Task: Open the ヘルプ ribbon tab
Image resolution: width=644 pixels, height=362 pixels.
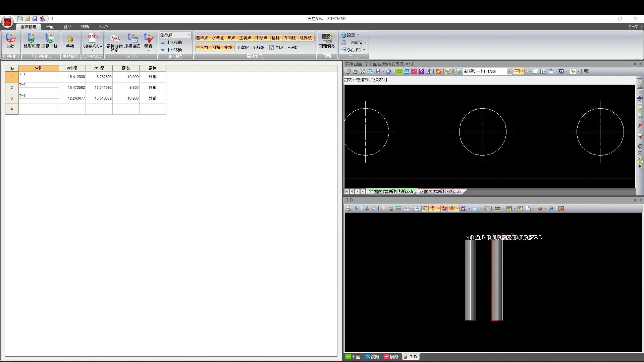Action: pyautogui.click(x=103, y=27)
